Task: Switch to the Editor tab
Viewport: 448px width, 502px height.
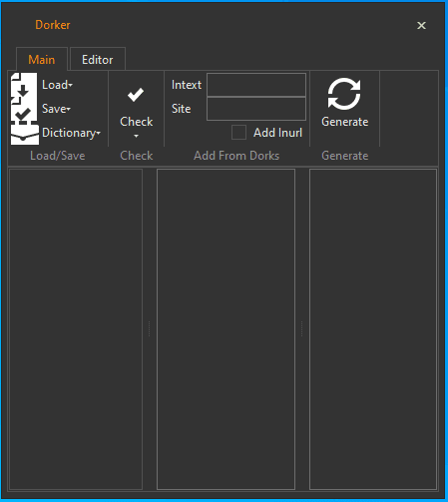Action: click(98, 60)
